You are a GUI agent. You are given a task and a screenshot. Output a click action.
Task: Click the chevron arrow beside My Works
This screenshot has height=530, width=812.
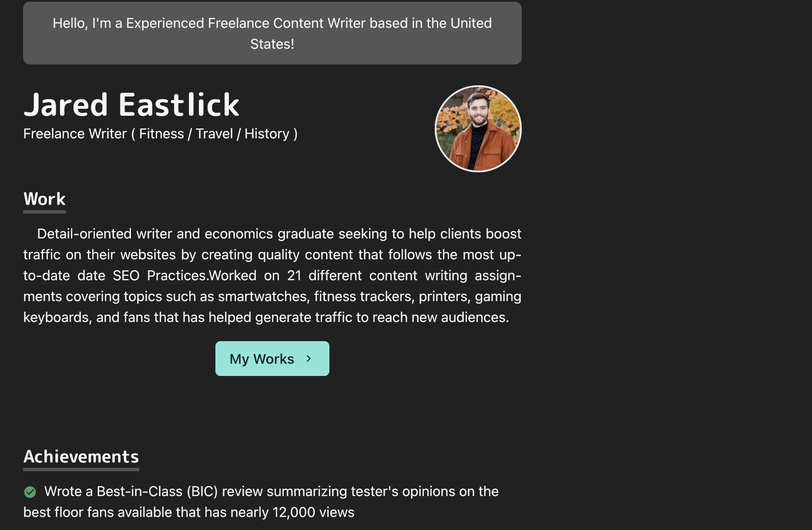[x=309, y=359]
